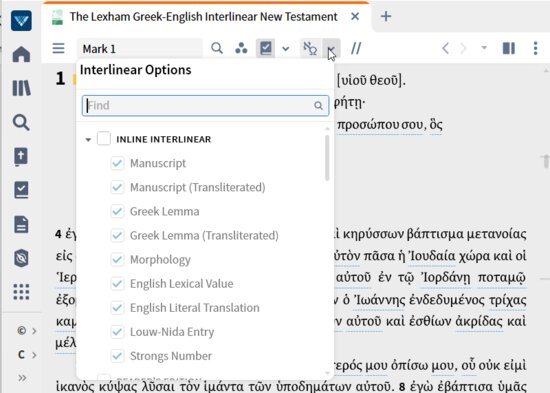Go back with the left arrow
The height and width of the screenshot is (393, 550).
pos(445,48)
